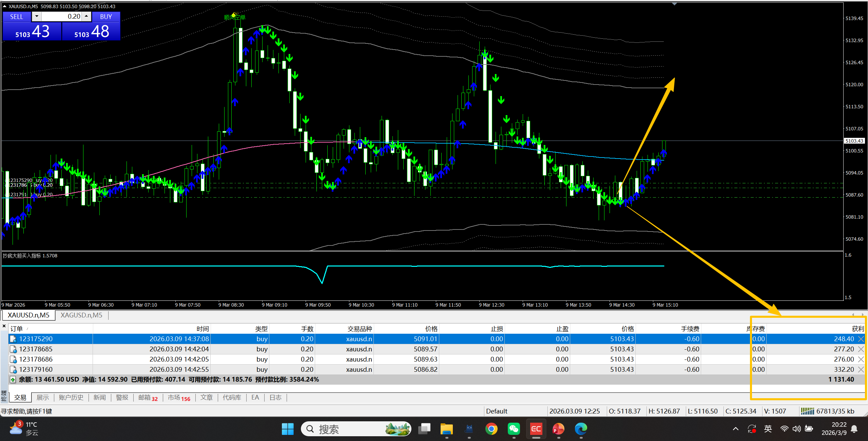Click the balance row green arrow icon
The image size is (868, 441).
(x=13, y=380)
